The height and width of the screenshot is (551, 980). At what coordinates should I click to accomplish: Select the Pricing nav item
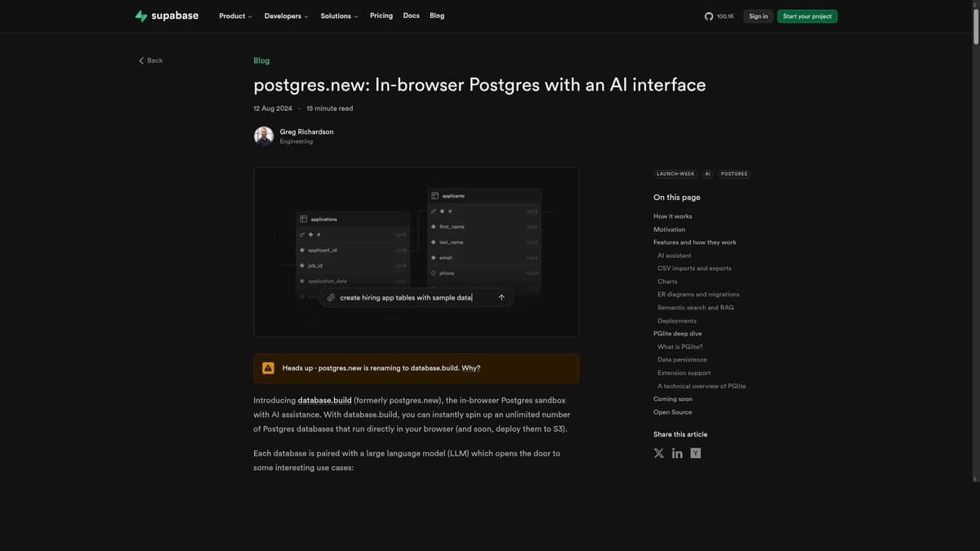(381, 16)
